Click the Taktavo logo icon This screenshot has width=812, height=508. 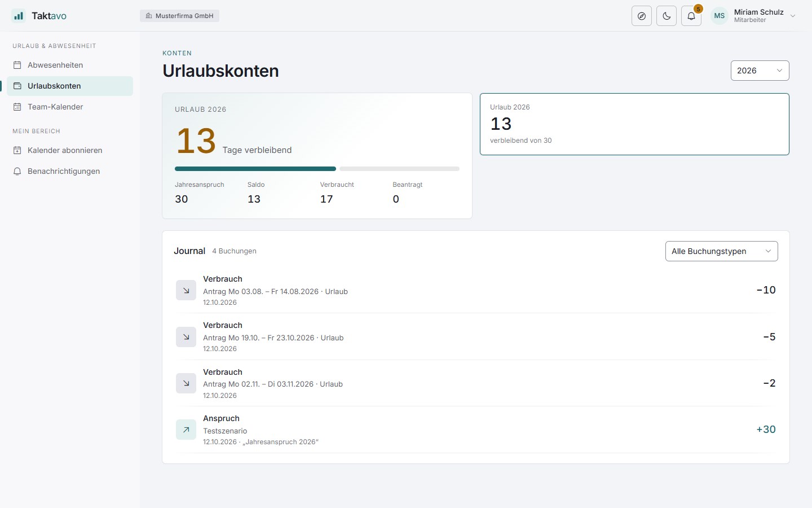(19, 16)
